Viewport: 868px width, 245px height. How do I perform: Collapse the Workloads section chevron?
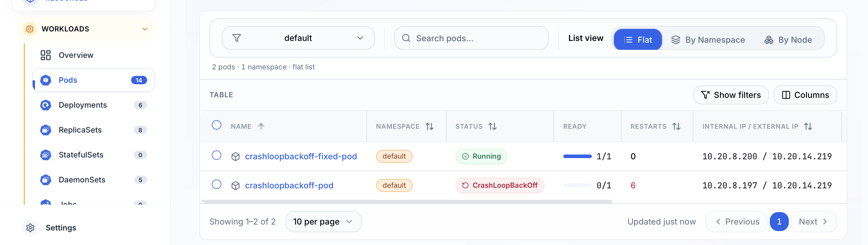(144, 29)
